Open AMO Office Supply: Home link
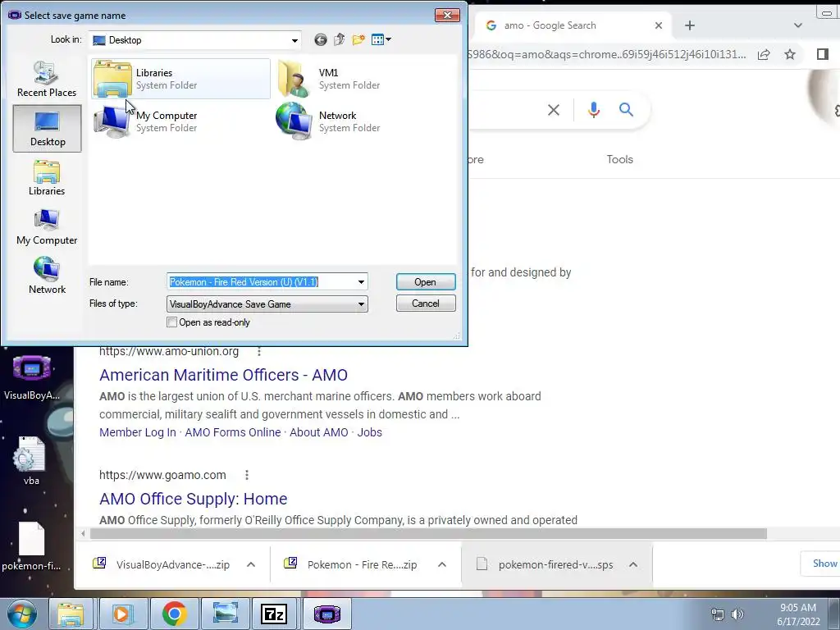840x630 pixels. 194,499
